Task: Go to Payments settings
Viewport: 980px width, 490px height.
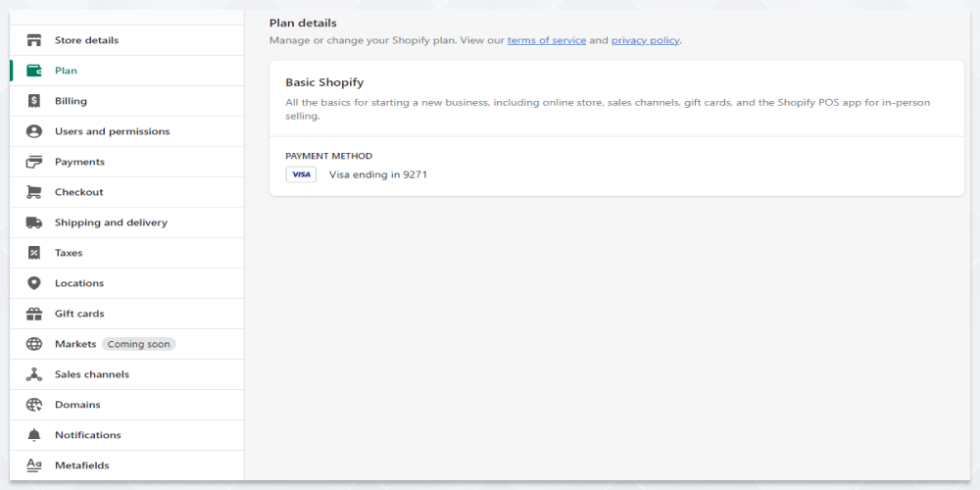Action: pyautogui.click(x=126, y=162)
